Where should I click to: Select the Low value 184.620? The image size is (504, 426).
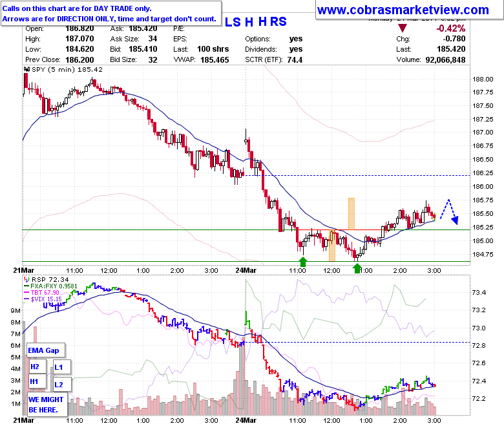click(79, 49)
